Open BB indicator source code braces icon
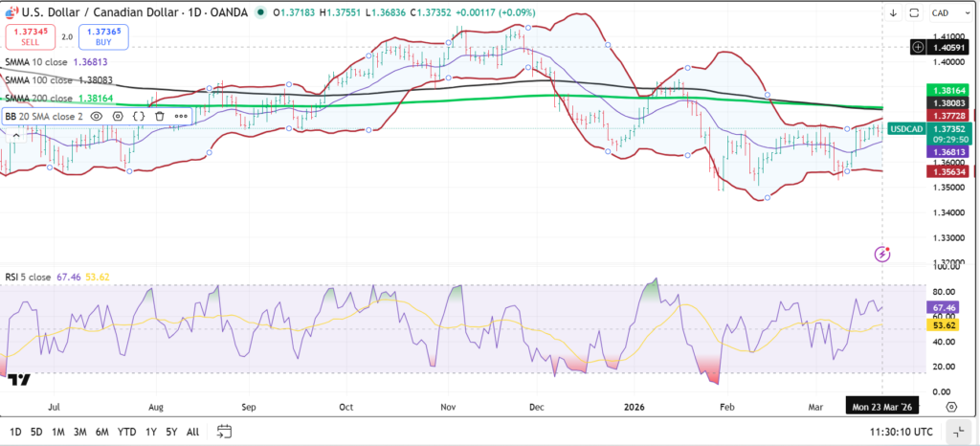This screenshot has width=980, height=446. 139,116
